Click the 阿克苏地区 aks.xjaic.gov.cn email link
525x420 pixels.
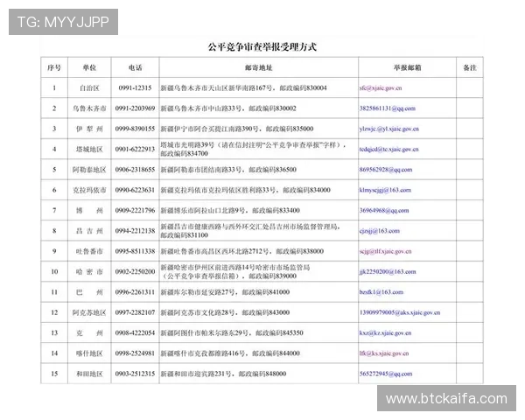(x=400, y=313)
